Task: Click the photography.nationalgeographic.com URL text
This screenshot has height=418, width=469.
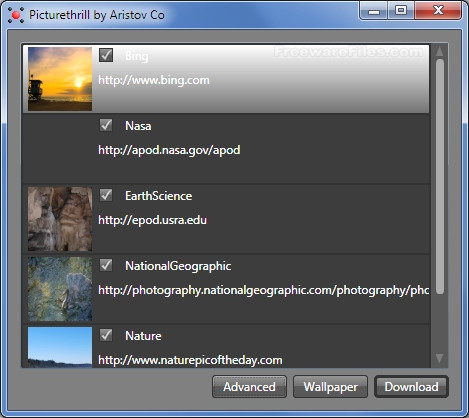Action: (264, 290)
